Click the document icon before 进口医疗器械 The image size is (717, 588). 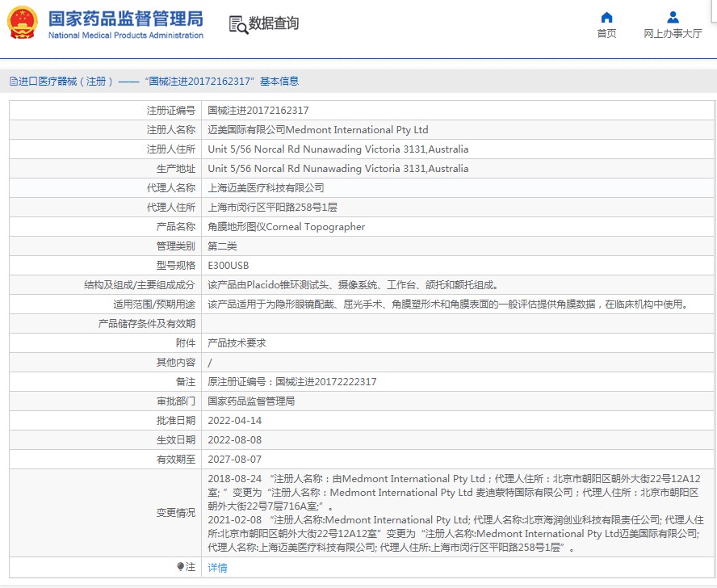pyautogui.click(x=13, y=82)
